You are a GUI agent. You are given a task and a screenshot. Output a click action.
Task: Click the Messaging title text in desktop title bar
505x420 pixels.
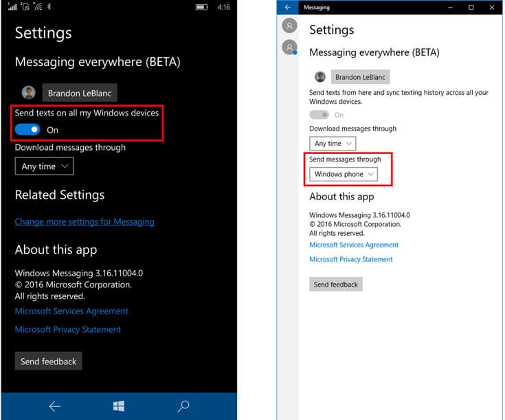317,7
